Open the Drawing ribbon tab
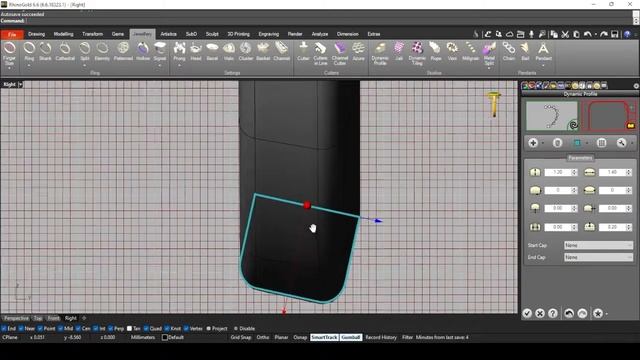Image resolution: width=640 pixels, height=360 pixels. (37, 34)
